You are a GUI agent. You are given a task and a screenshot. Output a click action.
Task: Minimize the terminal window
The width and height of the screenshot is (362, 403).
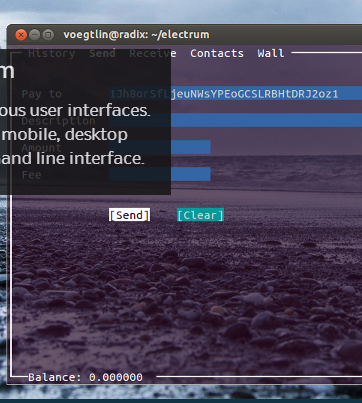point(35,35)
